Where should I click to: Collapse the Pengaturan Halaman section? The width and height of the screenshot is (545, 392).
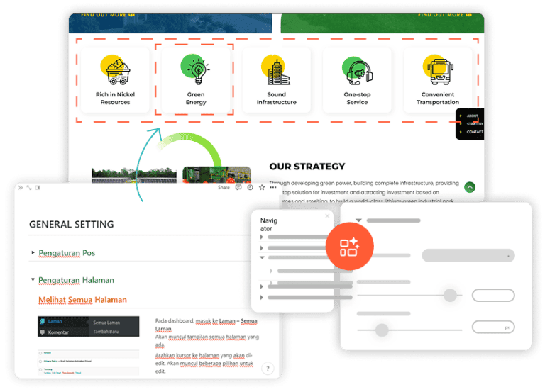tap(33, 280)
